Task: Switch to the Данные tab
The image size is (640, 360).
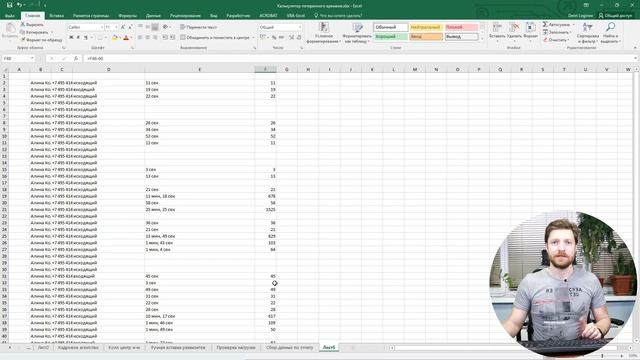Action: point(153,16)
